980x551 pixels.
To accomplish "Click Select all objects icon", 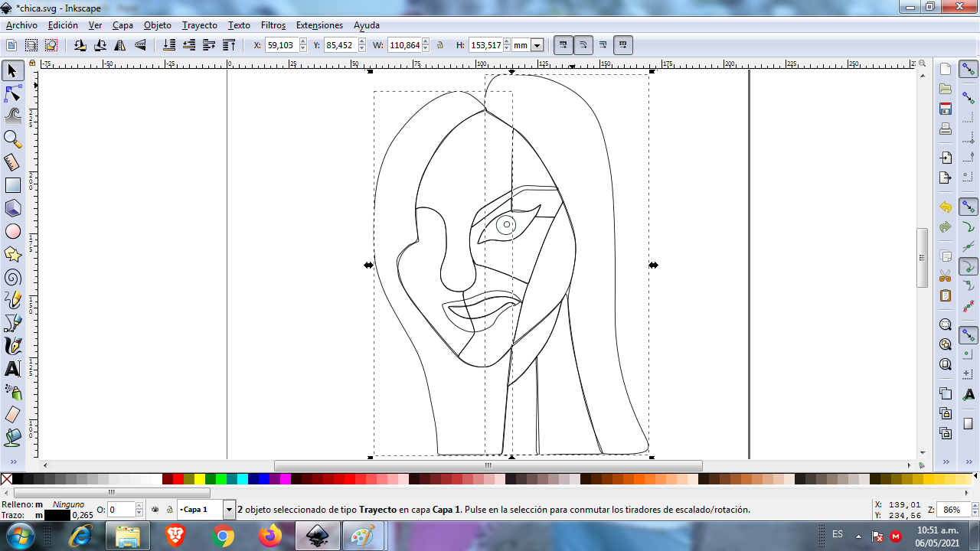I will point(11,45).
